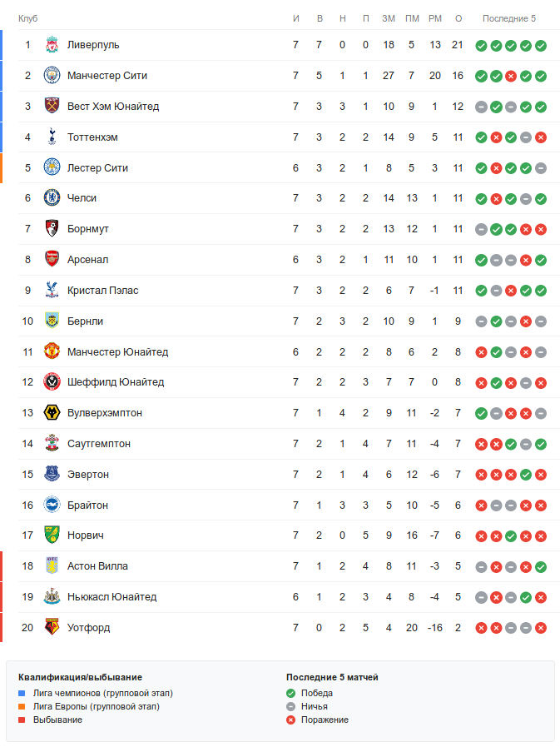Click West Ham's first draw result icon
The height and width of the screenshot is (747, 560).
click(x=481, y=107)
